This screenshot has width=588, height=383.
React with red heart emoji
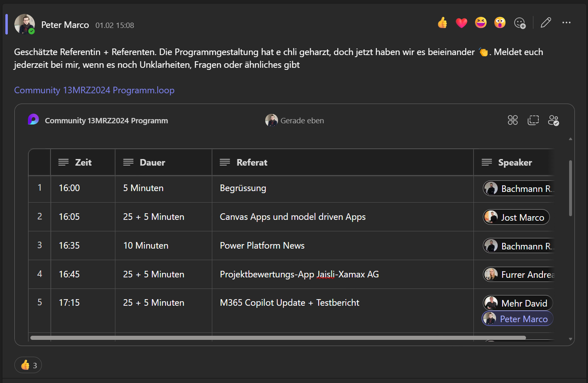pyautogui.click(x=462, y=23)
